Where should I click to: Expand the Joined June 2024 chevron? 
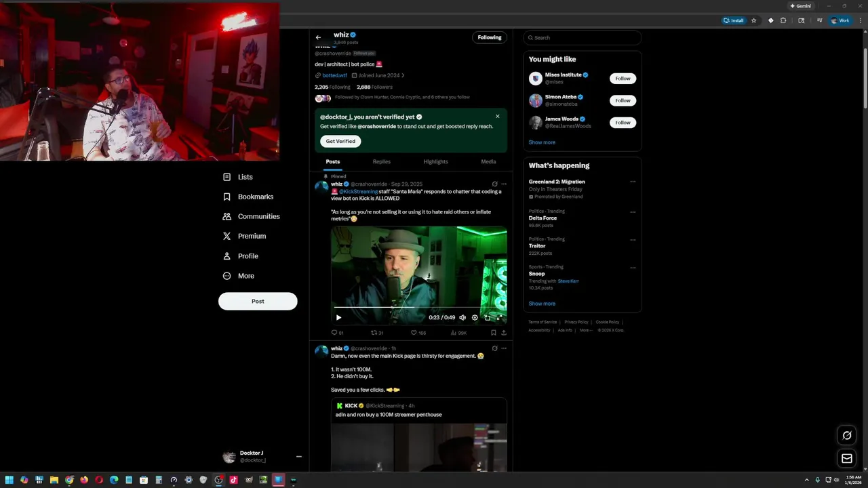pyautogui.click(x=403, y=75)
